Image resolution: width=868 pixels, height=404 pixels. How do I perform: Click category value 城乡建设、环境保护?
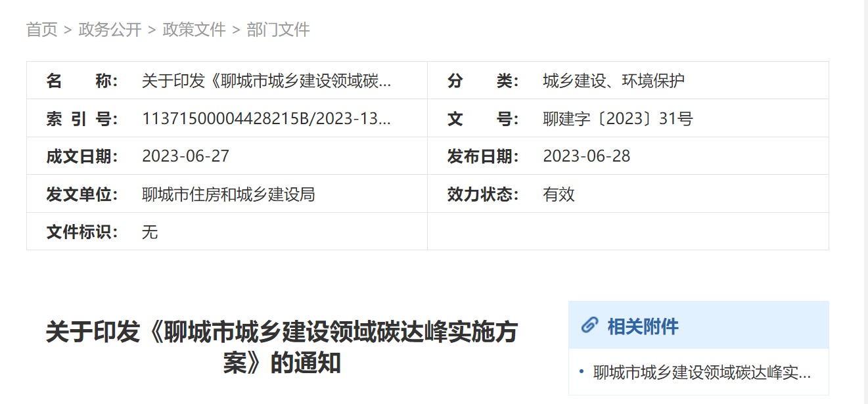[x=614, y=81]
